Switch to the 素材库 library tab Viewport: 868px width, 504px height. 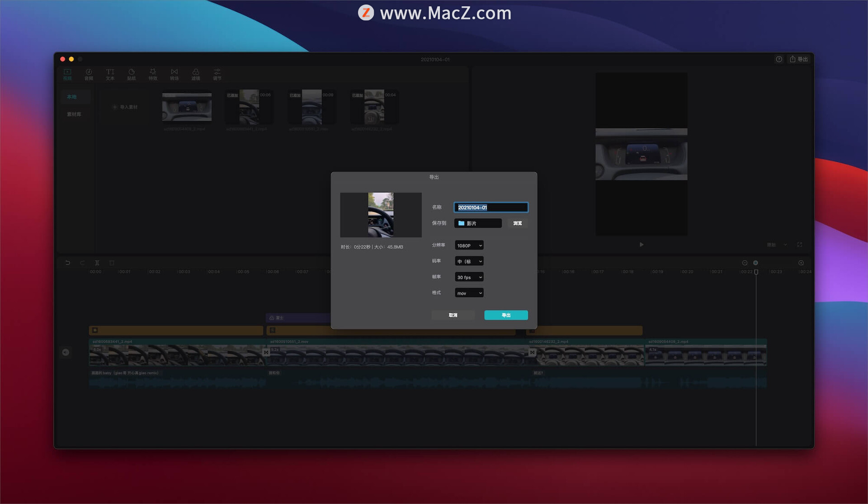tap(74, 114)
